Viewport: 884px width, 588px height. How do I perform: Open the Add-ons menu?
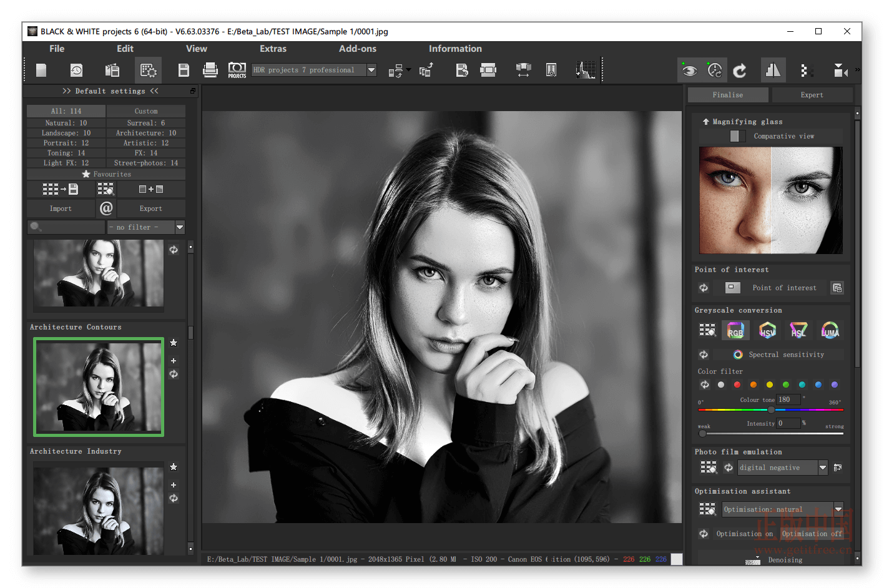click(358, 49)
